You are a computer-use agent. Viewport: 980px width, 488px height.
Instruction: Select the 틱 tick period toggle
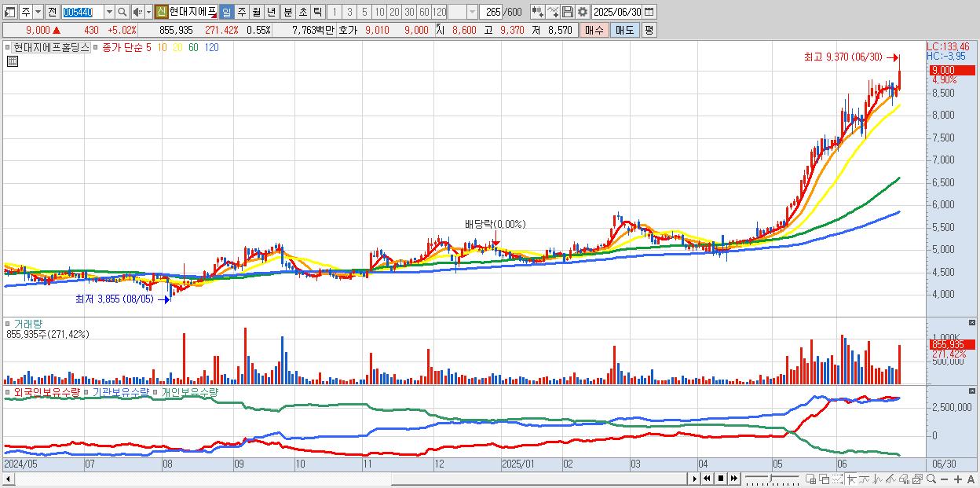tap(317, 12)
